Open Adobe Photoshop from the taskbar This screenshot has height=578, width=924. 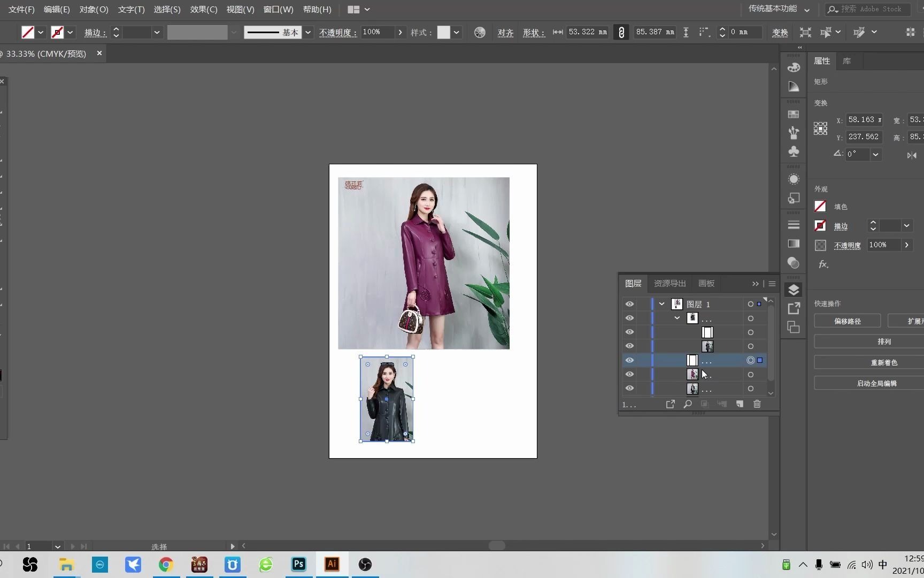click(298, 564)
